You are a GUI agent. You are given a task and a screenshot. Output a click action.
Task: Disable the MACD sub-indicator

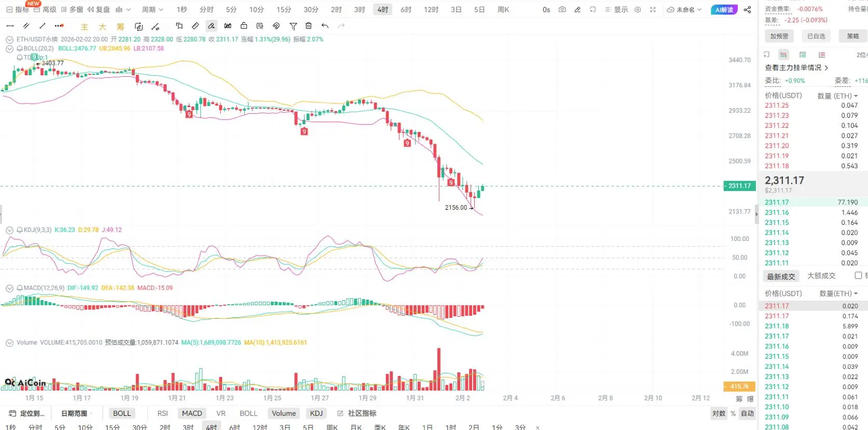click(x=192, y=413)
